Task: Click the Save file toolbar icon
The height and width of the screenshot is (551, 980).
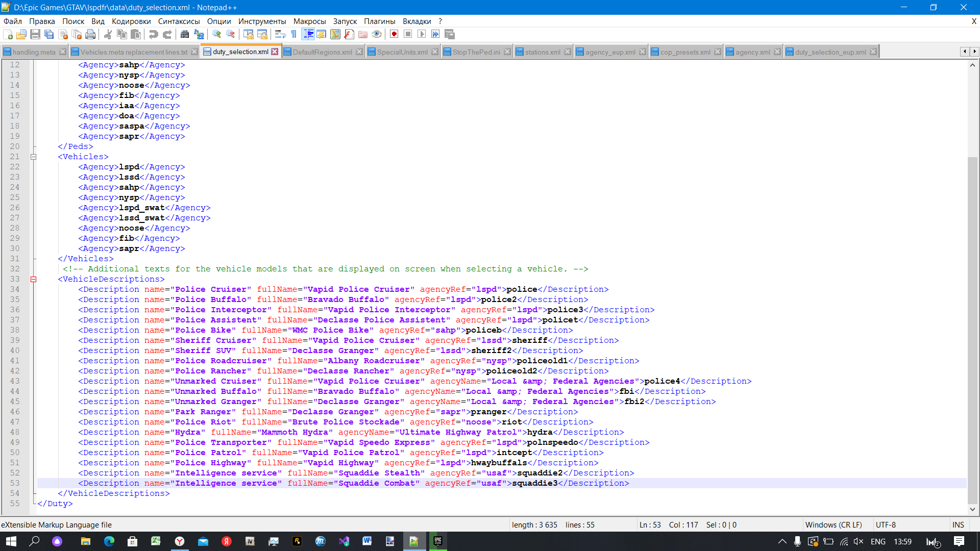Action: coord(35,34)
